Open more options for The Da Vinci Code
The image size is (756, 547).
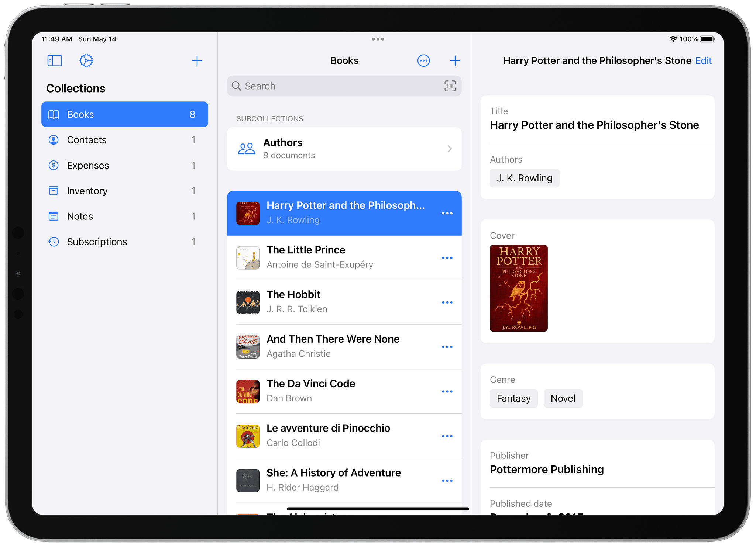pyautogui.click(x=447, y=391)
